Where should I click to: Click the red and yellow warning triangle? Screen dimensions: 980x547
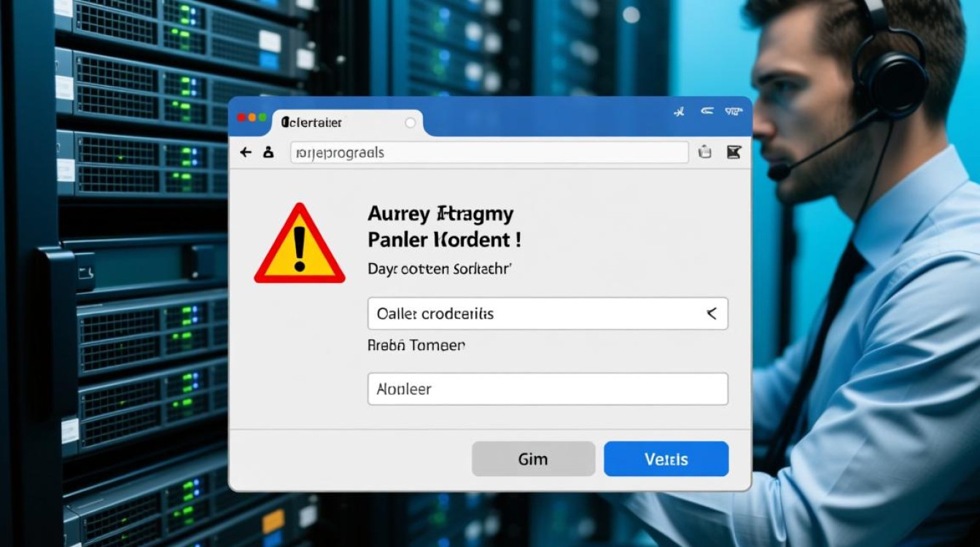[x=299, y=246]
